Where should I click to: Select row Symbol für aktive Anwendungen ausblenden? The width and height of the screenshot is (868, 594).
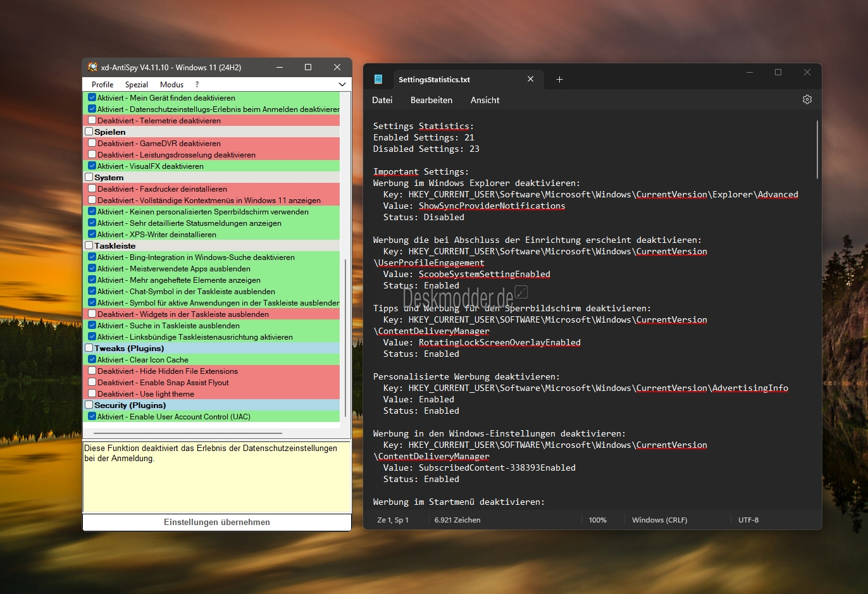point(212,302)
